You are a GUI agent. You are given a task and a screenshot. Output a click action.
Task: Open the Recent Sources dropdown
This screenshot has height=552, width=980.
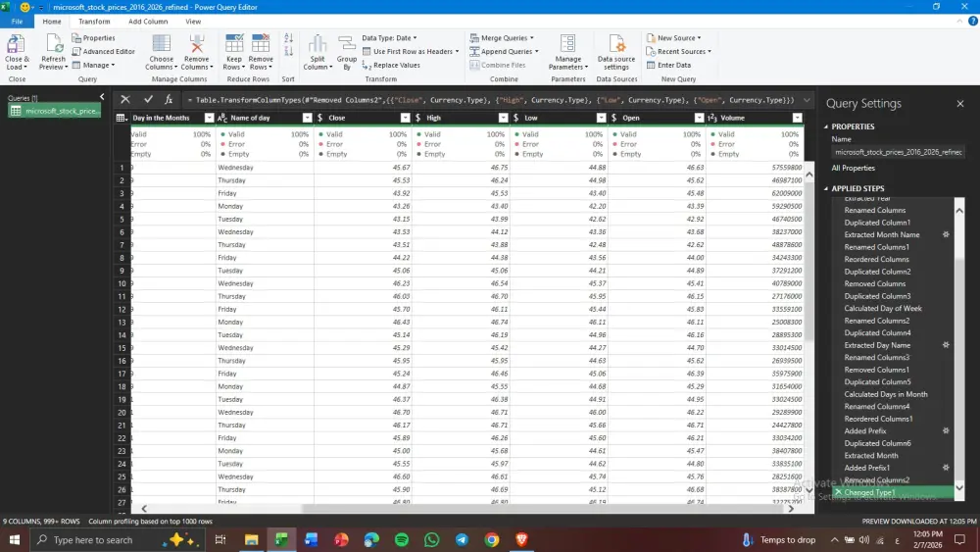678,52
